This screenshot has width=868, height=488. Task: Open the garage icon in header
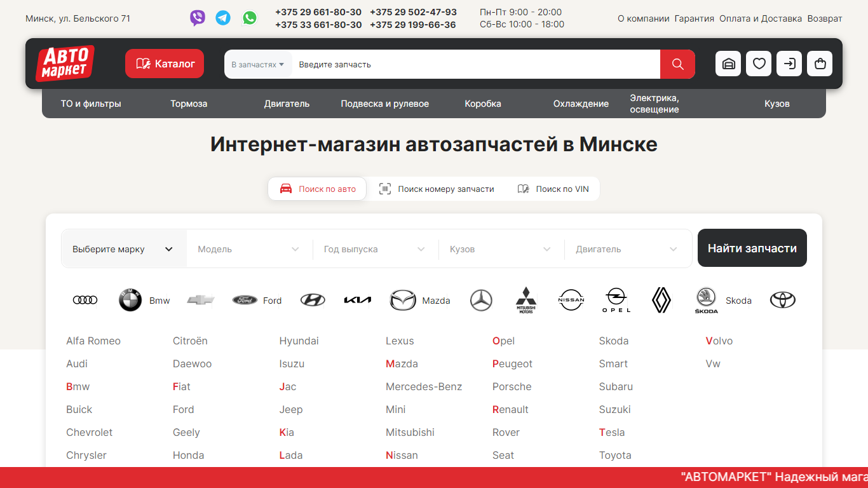point(728,64)
